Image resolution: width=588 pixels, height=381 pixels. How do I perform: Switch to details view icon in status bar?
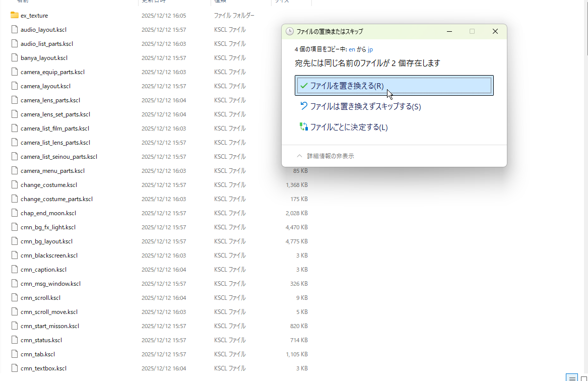[572, 377]
